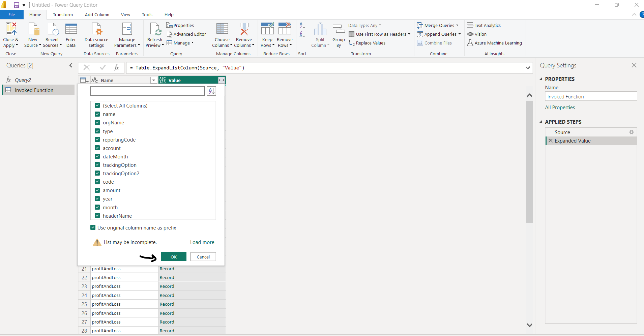The image size is (644, 336).
Task: Delete the Expanded Value step
Action: 551,141
